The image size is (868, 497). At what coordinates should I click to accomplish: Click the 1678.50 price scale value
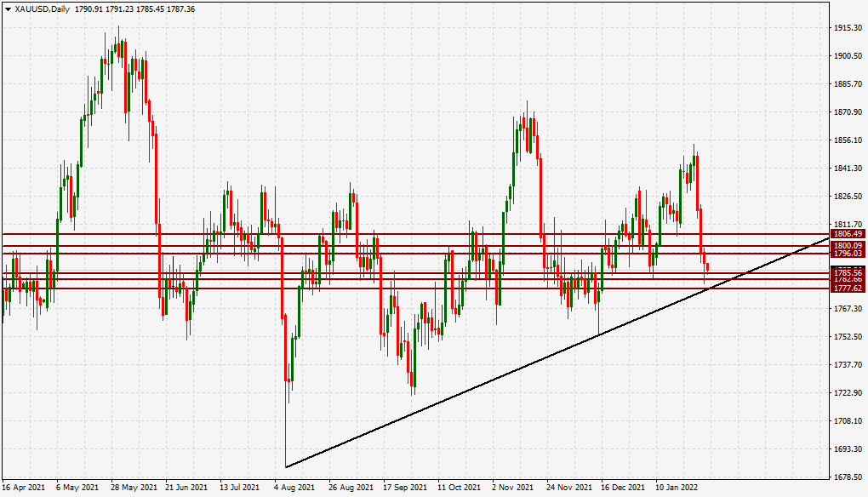(848, 477)
